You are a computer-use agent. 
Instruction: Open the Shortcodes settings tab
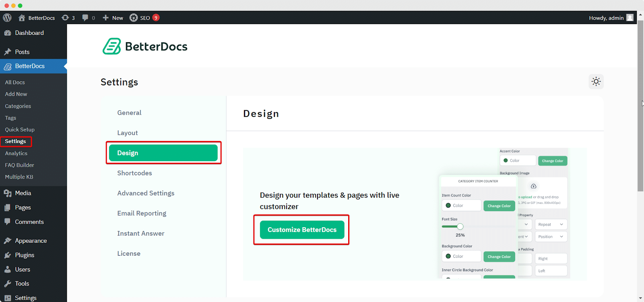click(134, 173)
